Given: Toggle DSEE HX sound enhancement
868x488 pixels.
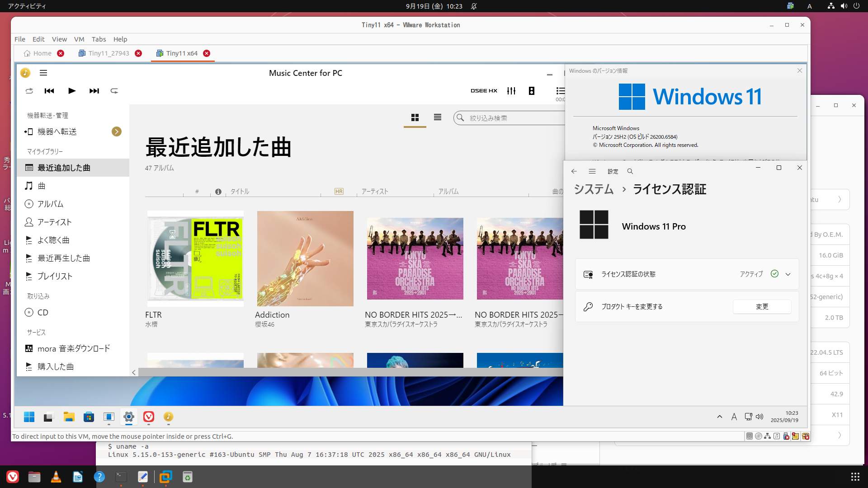Looking at the screenshot, I should [x=484, y=91].
